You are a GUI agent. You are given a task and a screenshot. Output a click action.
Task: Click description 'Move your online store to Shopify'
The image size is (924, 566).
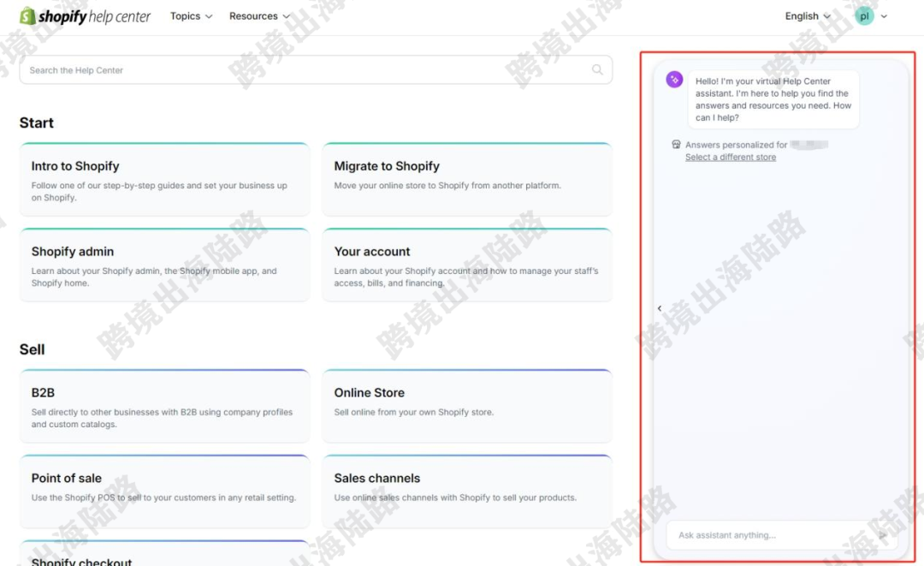click(447, 185)
